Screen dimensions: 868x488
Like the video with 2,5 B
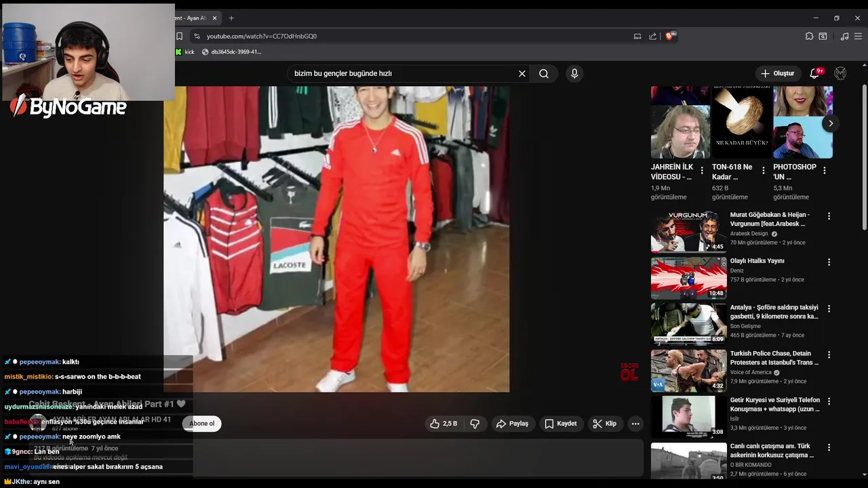pyautogui.click(x=443, y=424)
